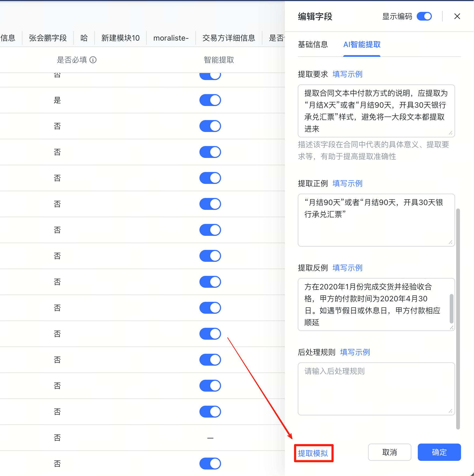Switch to the 新建模块10 tab

point(120,38)
